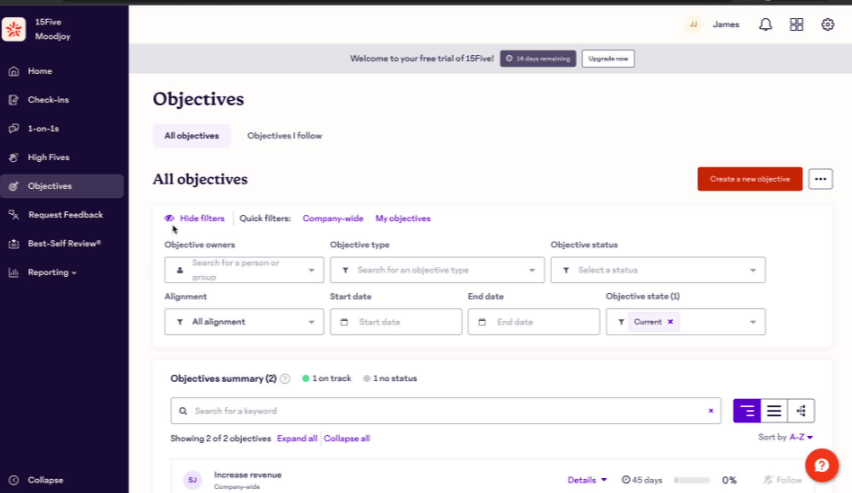The width and height of the screenshot is (852, 493).
Task: Go to Check-ins in sidebar
Action: tap(48, 100)
